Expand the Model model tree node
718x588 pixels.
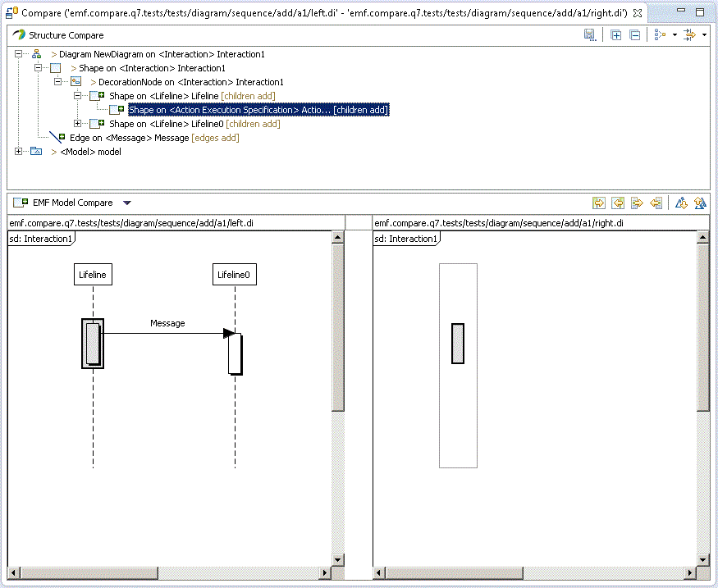(19, 152)
